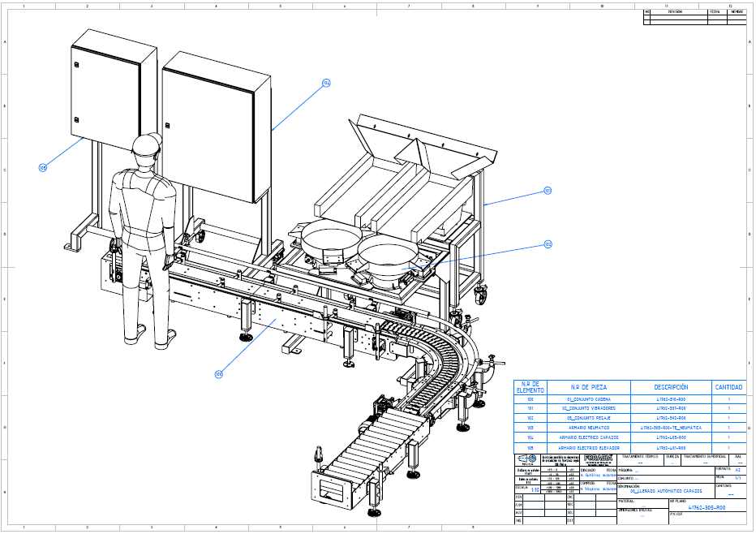Select ARMARIO NEUMATICO in the parts table
The image size is (756, 534).
coord(588,427)
